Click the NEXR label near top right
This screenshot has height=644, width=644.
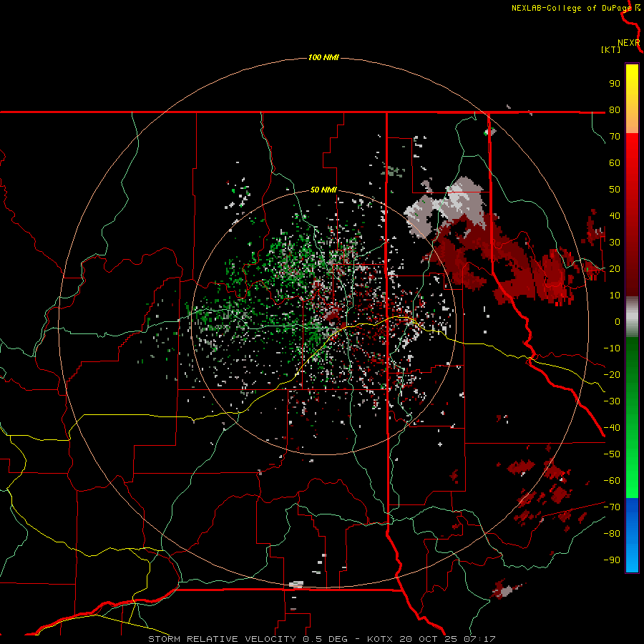[x=628, y=43]
